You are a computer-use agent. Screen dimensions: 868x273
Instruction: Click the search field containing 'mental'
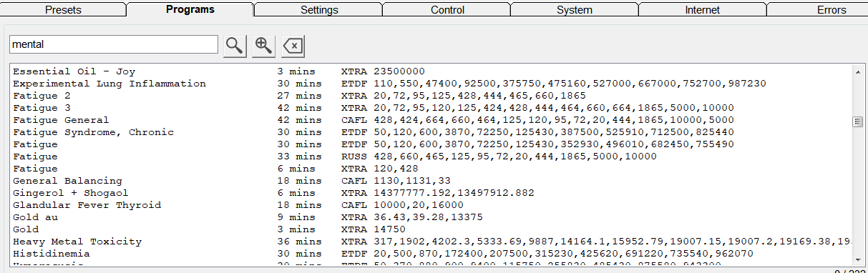[113, 44]
